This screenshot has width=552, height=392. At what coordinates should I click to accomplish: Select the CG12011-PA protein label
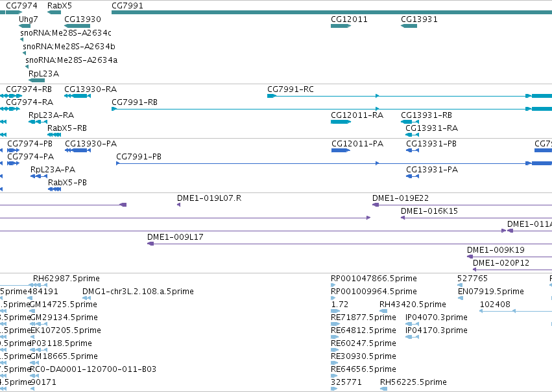click(357, 144)
